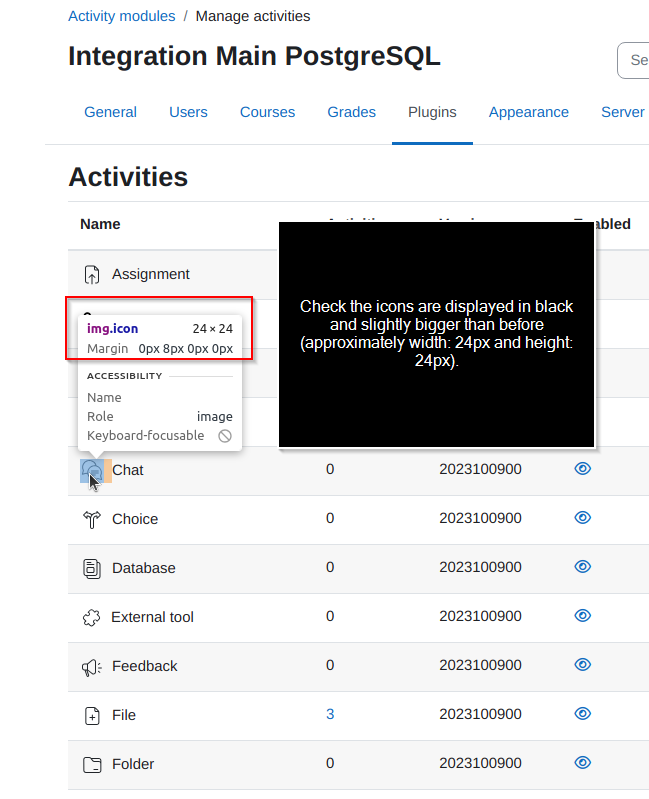This screenshot has width=649, height=799.
Task: Hide the Database activity with eye icon
Action: pos(582,566)
